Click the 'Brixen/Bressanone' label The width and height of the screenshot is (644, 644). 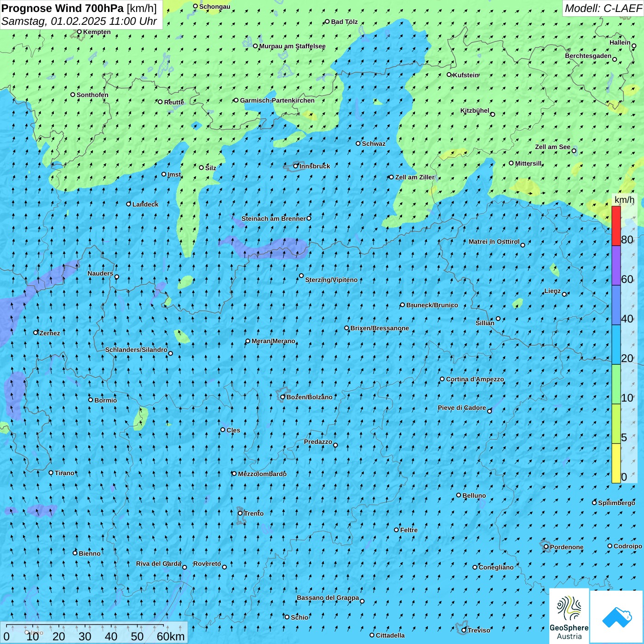coord(379,328)
